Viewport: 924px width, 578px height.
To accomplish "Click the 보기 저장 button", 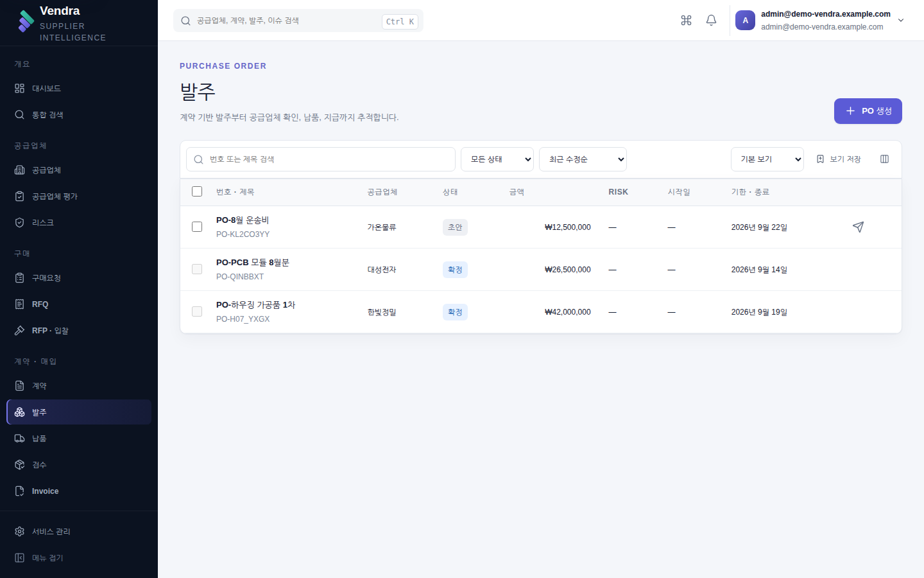I will (x=839, y=159).
